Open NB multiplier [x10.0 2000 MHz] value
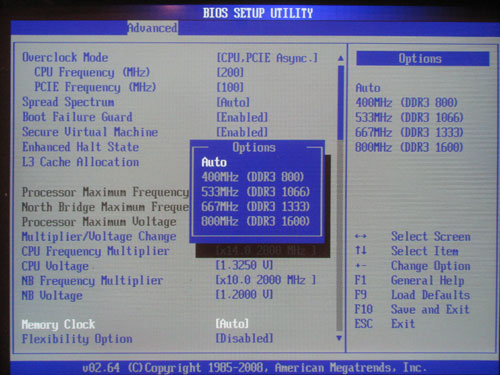This screenshot has height=375, width=500. 266,280
